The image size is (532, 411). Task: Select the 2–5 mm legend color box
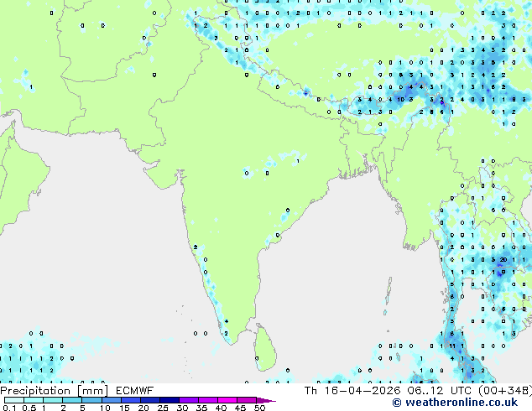(x=72, y=400)
